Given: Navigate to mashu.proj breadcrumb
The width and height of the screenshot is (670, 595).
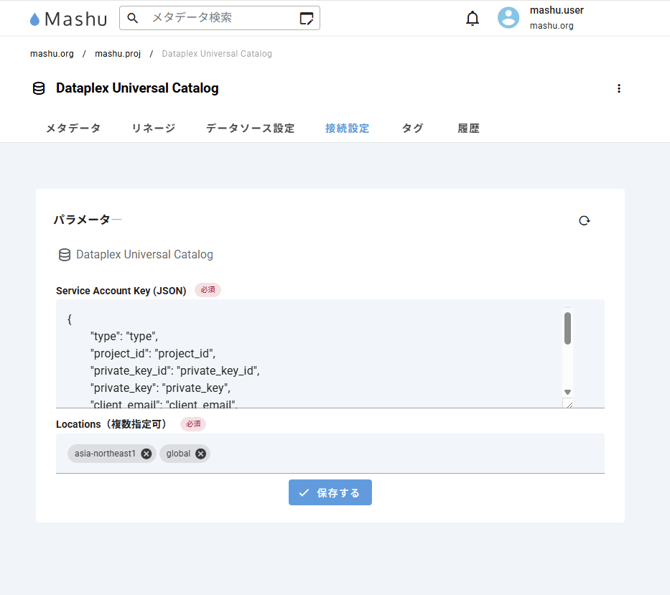Looking at the screenshot, I should 117,54.
